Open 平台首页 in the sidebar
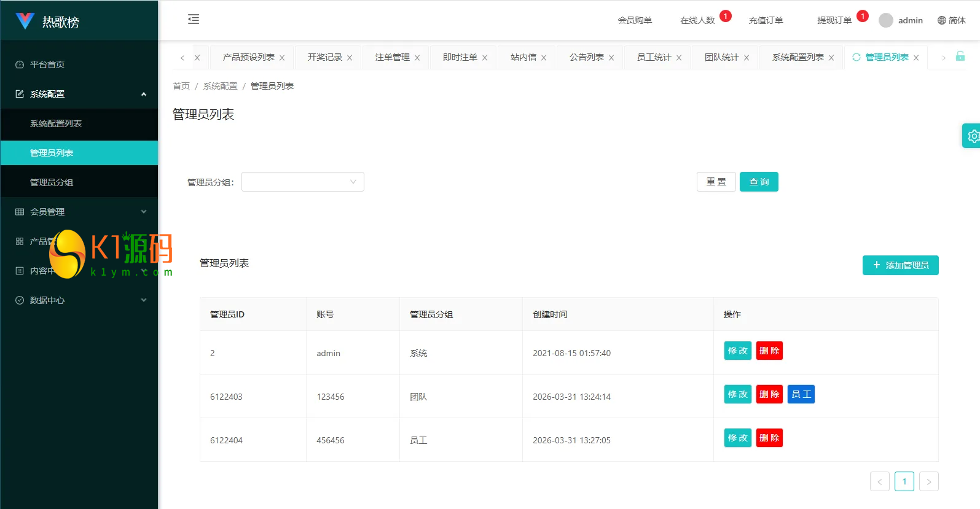Image resolution: width=980 pixels, height=509 pixels. (x=79, y=64)
